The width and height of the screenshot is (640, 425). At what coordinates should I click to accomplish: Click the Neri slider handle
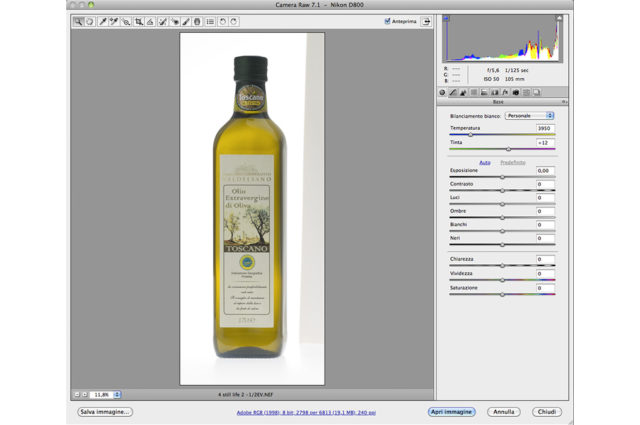coord(502,245)
